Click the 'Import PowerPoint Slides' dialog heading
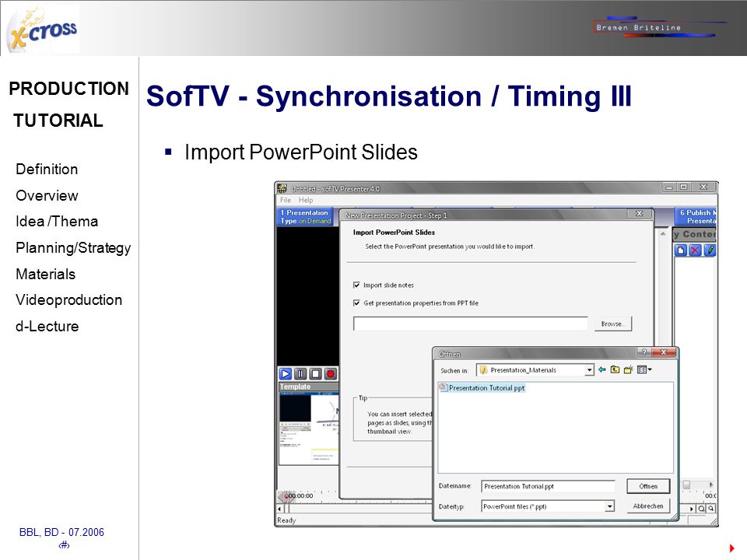This screenshot has width=747, height=560. coord(394,233)
